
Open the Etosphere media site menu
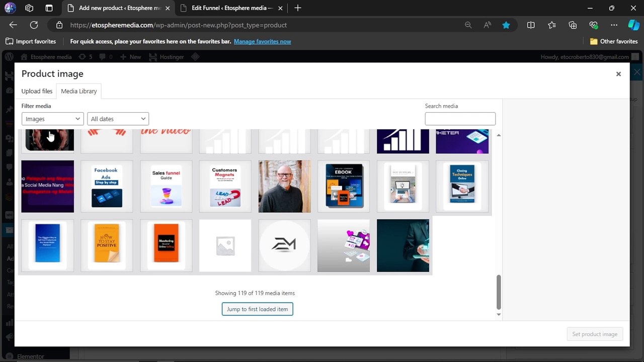coord(46,57)
